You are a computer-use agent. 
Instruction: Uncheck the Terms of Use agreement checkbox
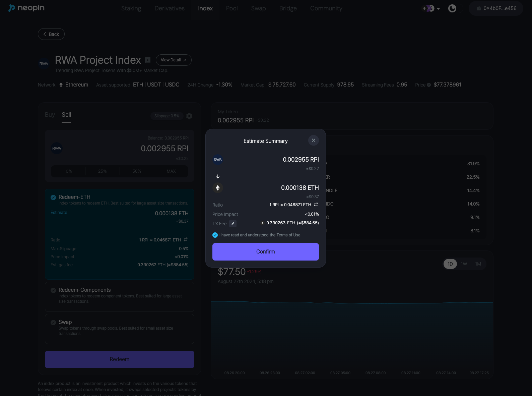click(x=215, y=235)
